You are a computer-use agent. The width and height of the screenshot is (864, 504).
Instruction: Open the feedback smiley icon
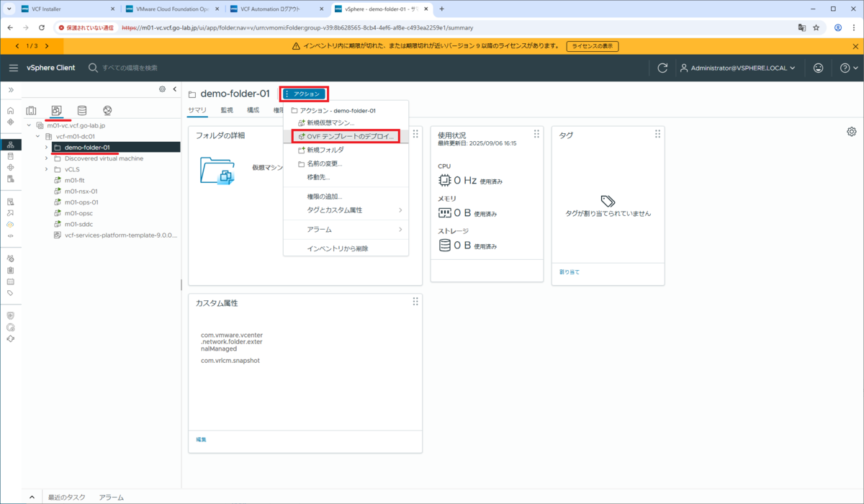(x=819, y=68)
